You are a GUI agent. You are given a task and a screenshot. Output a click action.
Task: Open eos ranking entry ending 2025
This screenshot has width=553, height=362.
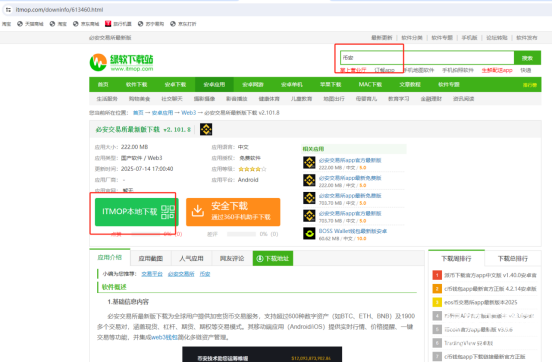481,302
